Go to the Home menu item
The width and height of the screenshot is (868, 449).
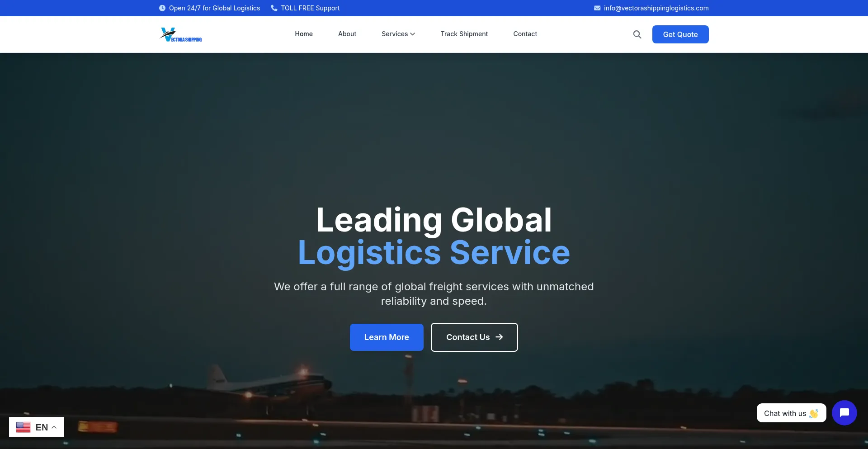[304, 34]
